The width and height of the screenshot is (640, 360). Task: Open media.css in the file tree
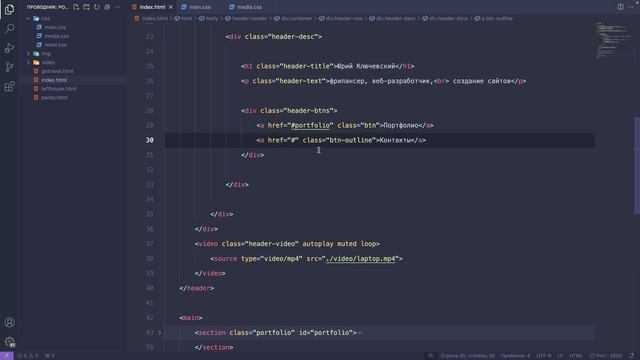pos(57,36)
